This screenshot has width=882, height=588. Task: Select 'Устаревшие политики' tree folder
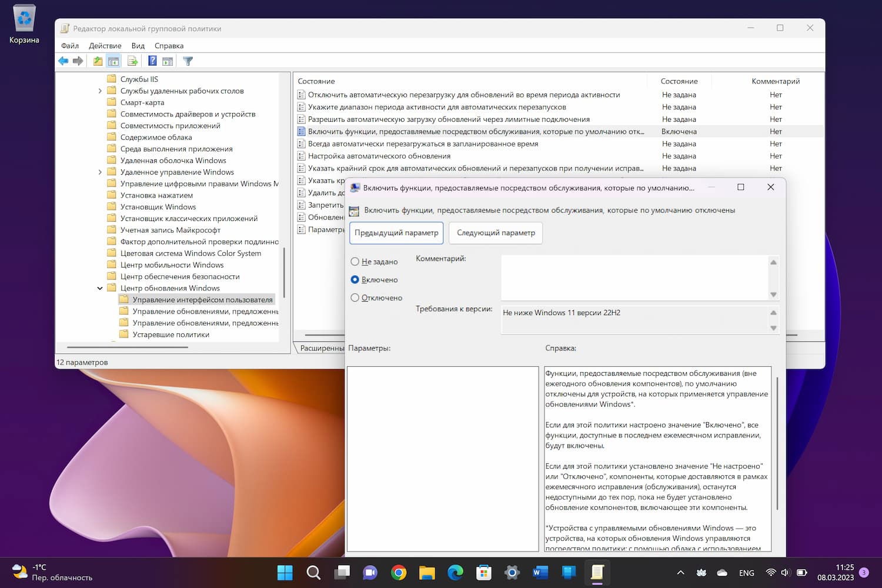[171, 335]
